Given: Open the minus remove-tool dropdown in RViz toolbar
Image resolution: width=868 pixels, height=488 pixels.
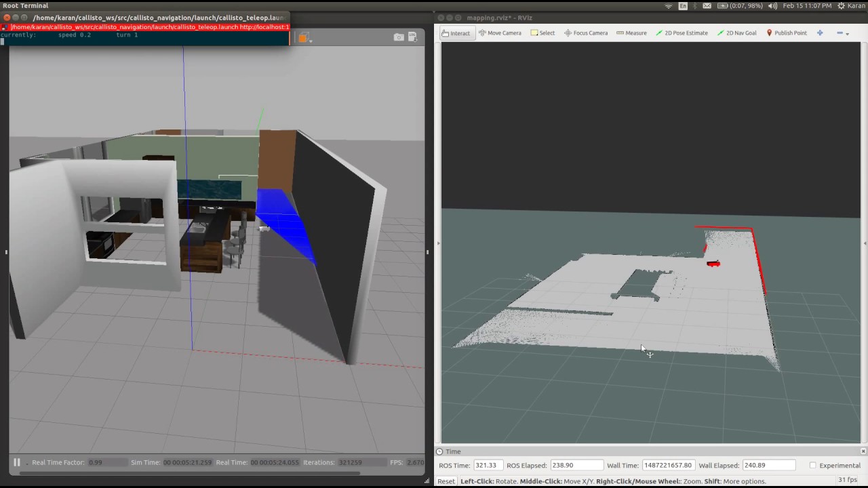Looking at the screenshot, I should 843,33.
